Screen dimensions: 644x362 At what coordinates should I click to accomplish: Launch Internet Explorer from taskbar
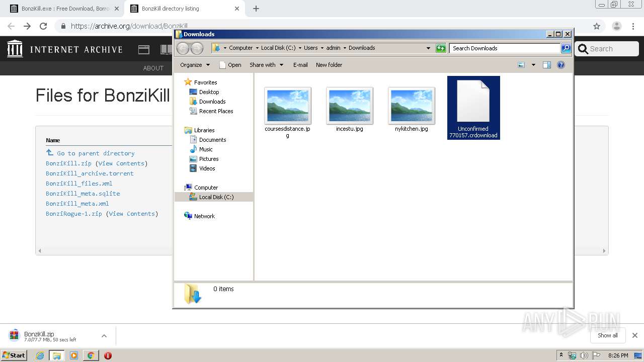click(40, 355)
